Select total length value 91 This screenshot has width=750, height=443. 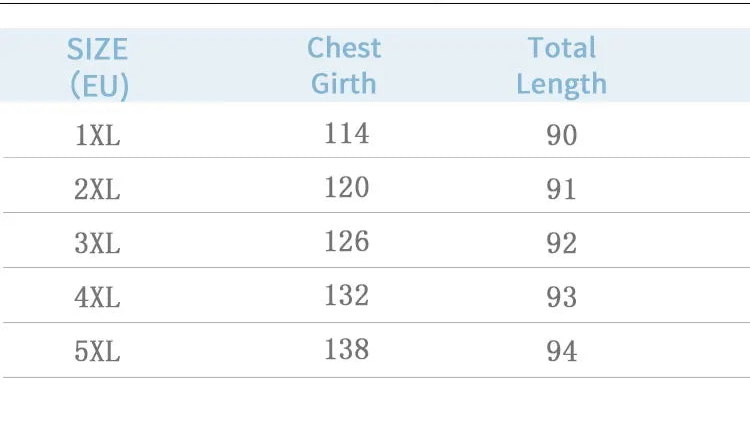(562, 189)
